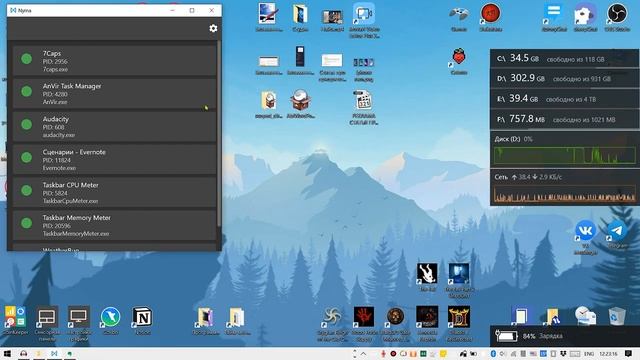Expand the hidden system tray icons chevron
Screen dimensions: 640x360
[363, 354]
